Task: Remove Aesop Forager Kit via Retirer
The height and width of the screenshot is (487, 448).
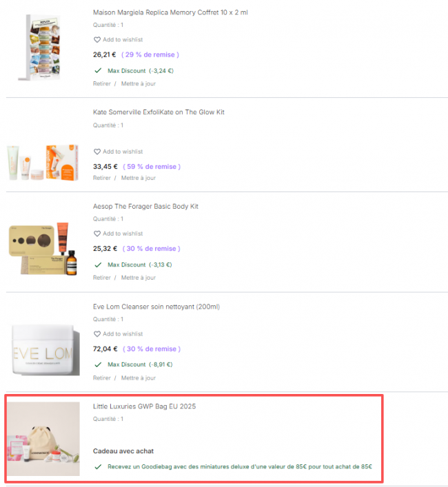Action: [101, 278]
